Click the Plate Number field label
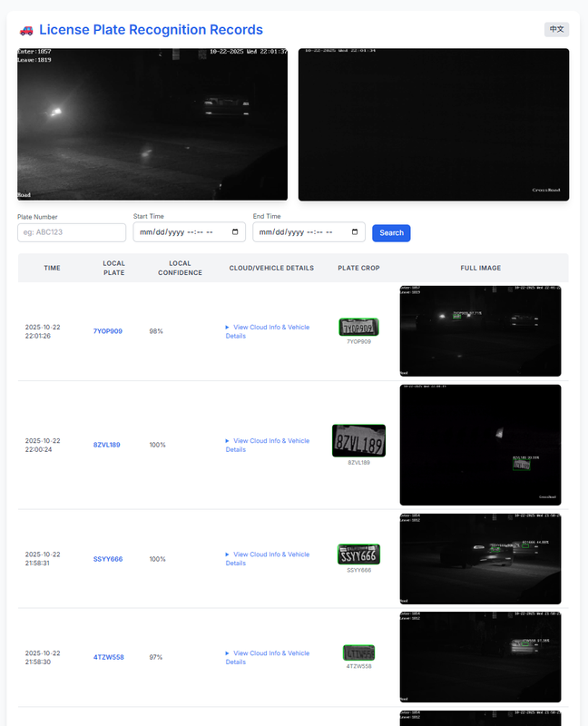The height and width of the screenshot is (726, 588). [37, 217]
